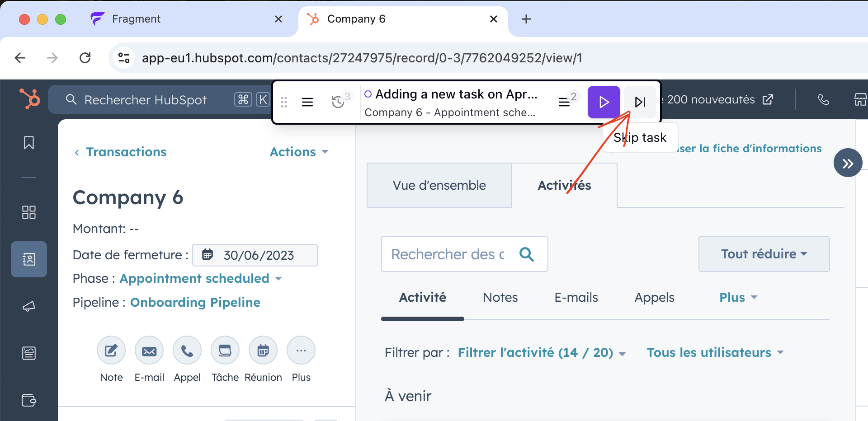
Task: Click the fiche d'informations link
Action: coord(750,148)
